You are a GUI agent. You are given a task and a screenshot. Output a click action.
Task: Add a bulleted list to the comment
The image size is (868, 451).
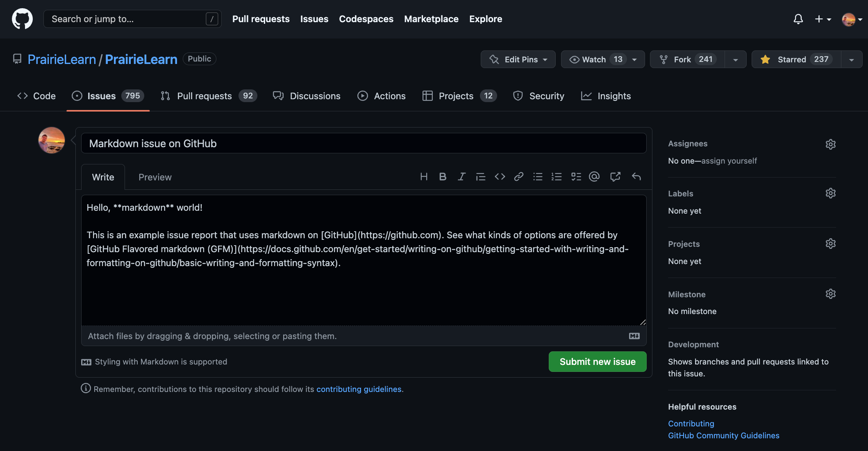(x=538, y=177)
